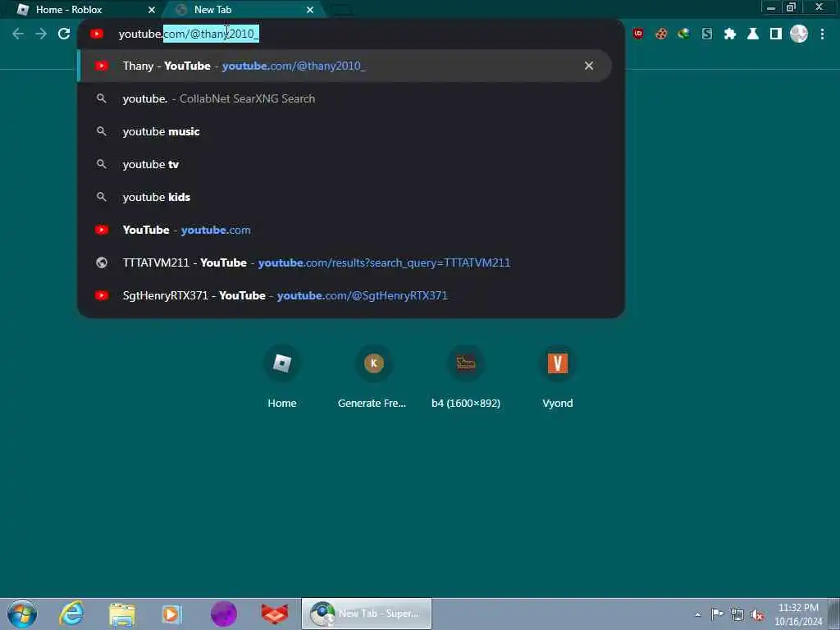This screenshot has height=630, width=840.
Task: Open the SgtHenryRTX371 YouTube channel suggestion
Action: point(345,295)
